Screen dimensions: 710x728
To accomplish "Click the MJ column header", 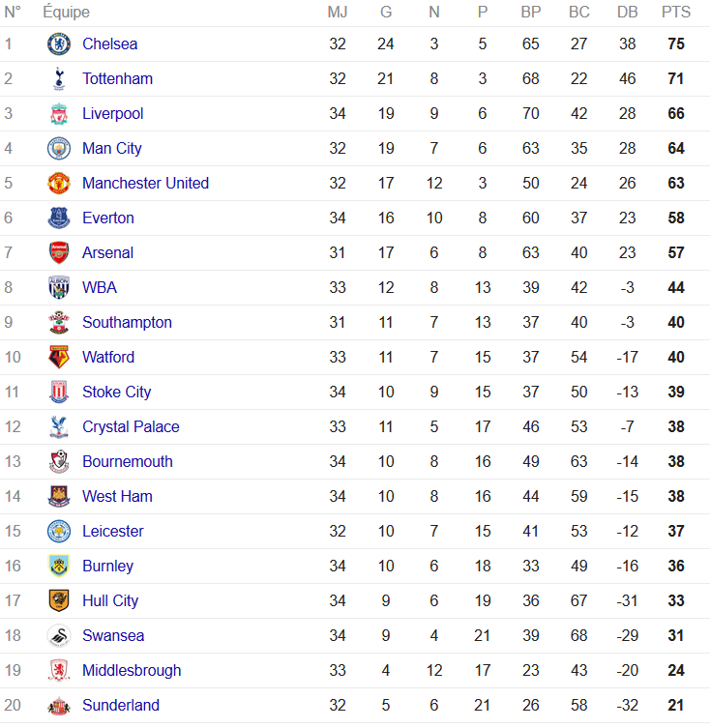I will coord(338,12).
